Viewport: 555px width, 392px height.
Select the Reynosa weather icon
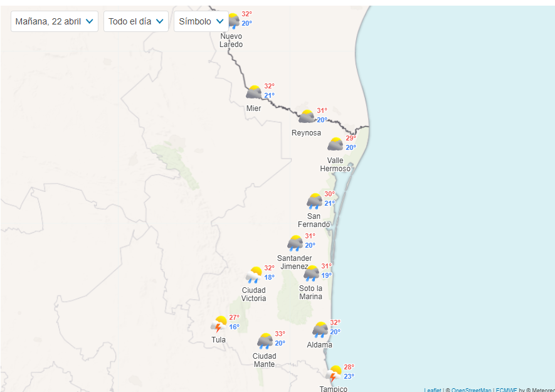coord(307,117)
